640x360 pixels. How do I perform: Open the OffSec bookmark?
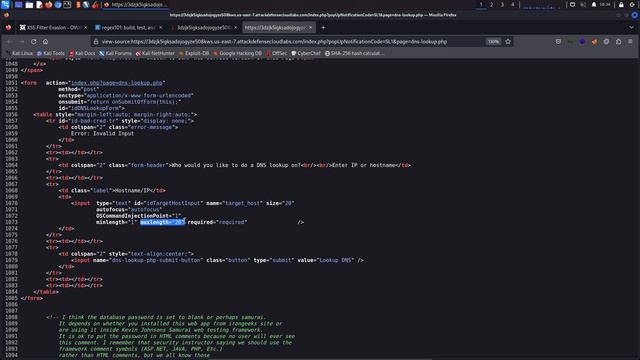click(x=276, y=53)
